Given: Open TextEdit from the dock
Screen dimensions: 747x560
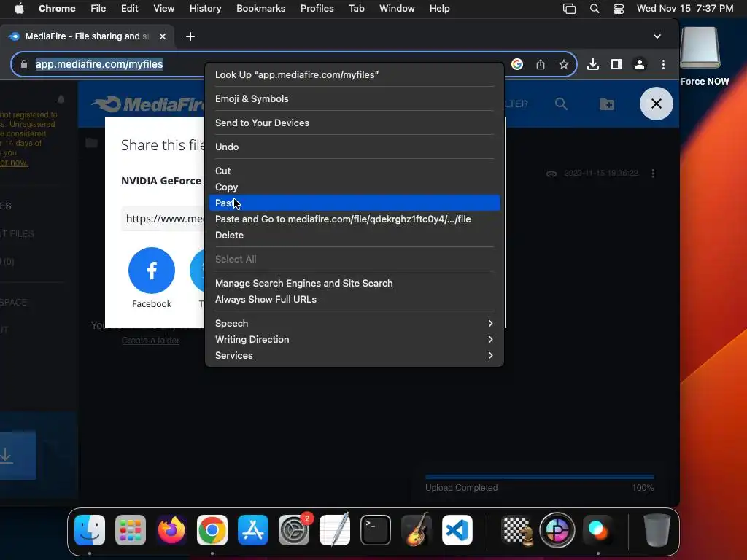Looking at the screenshot, I should tap(335, 530).
